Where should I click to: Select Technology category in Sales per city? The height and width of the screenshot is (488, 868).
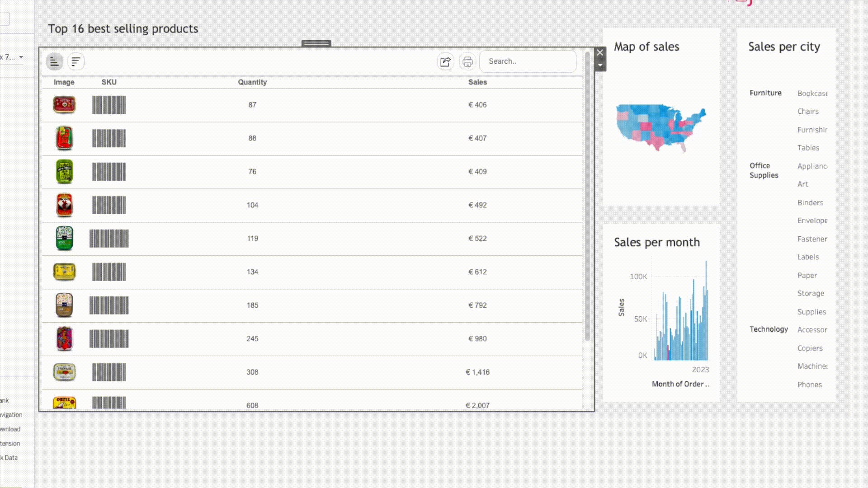click(x=768, y=329)
